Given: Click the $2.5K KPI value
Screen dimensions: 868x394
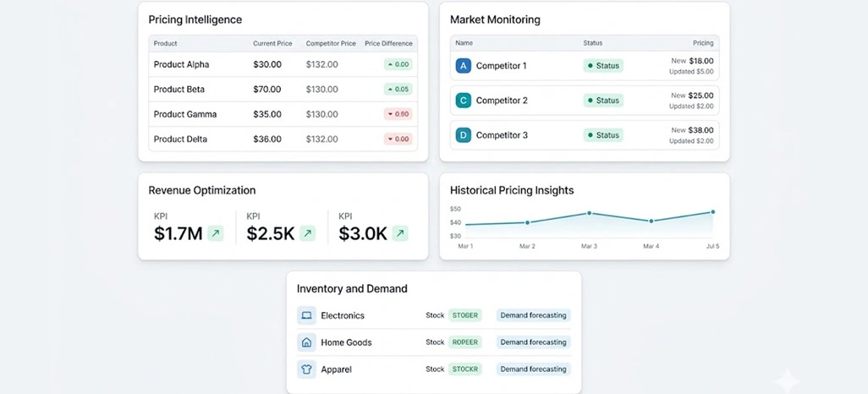Looking at the screenshot, I should 271,233.
